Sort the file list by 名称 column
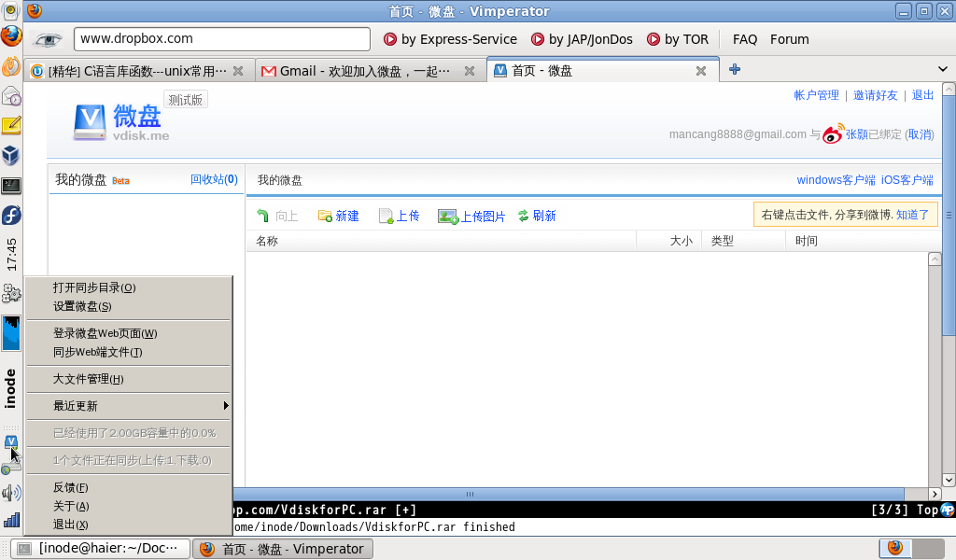956x560 pixels. pos(442,241)
